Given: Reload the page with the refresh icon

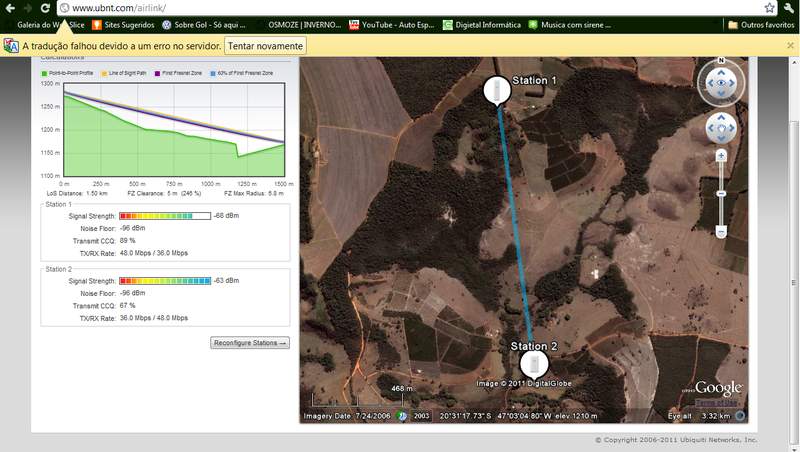Looking at the screenshot, I should click(45, 8).
